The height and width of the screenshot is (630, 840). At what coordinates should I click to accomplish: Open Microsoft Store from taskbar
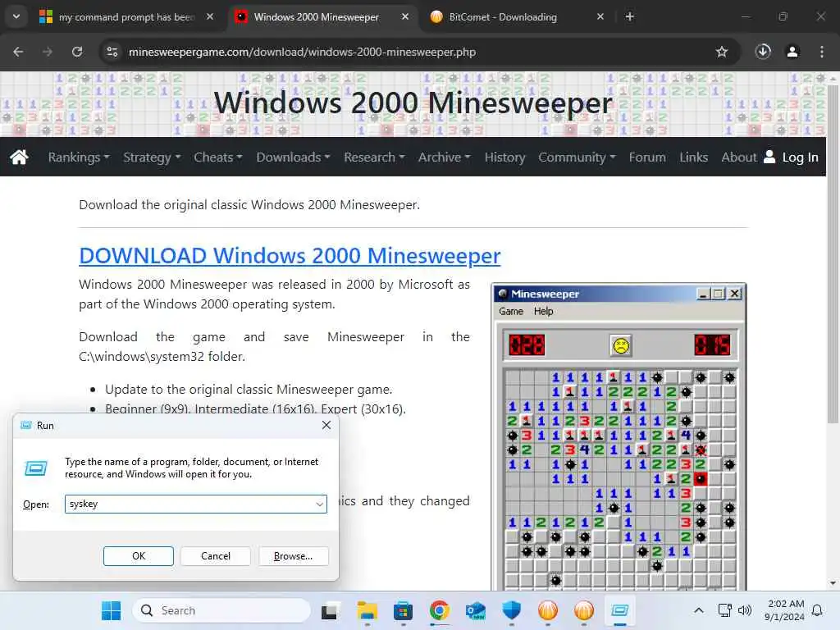(403, 610)
